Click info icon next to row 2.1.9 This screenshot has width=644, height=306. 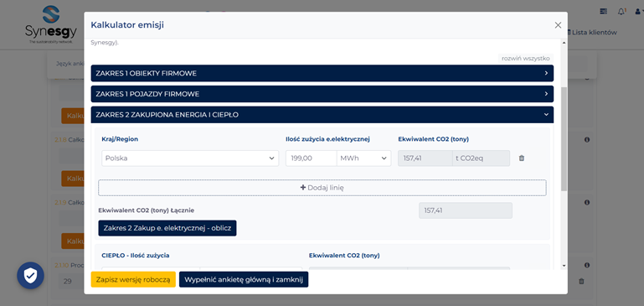pyautogui.click(x=587, y=202)
